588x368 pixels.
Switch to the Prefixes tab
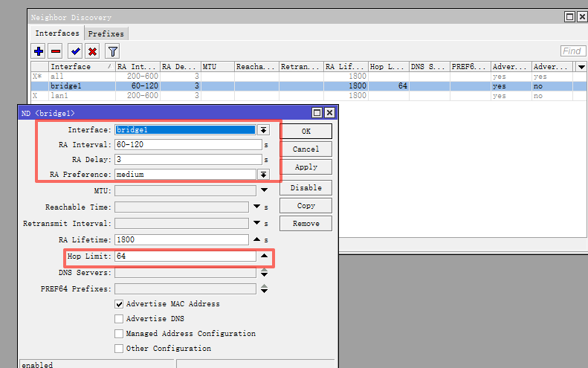(106, 33)
